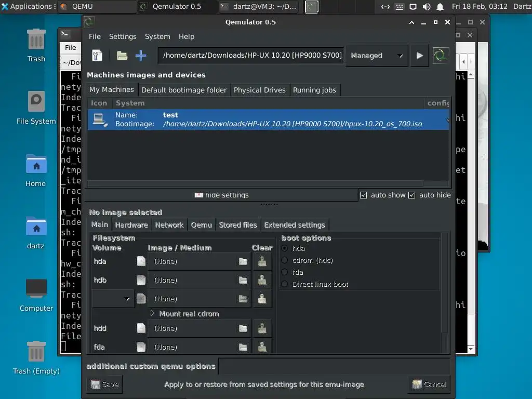Browse folder for third volume row
532x399 pixels.
(x=243, y=299)
